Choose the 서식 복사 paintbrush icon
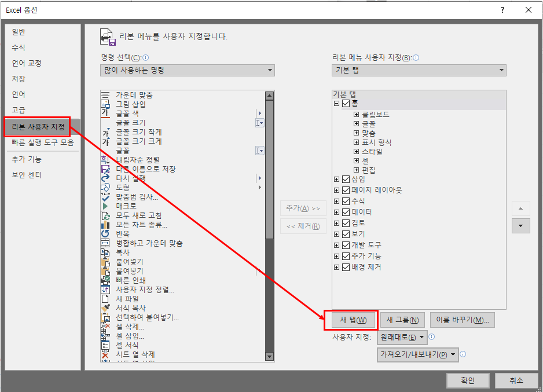Image resolution: width=543 pixels, height=392 pixels. 105,308
